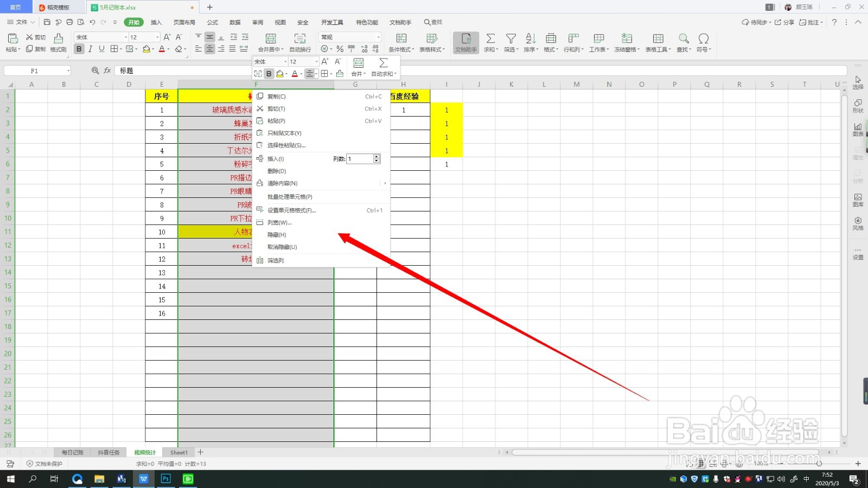Click the find magnifier icon 查找 in ribbon
Viewport: 868px width, 488px height.
point(684,38)
